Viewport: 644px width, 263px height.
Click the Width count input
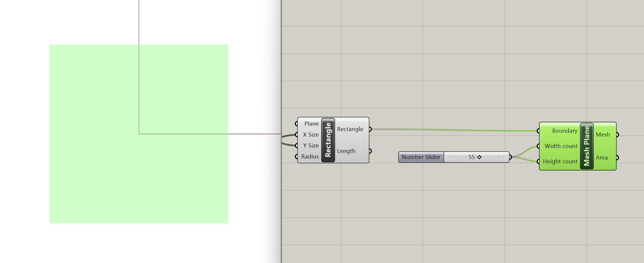click(561, 146)
